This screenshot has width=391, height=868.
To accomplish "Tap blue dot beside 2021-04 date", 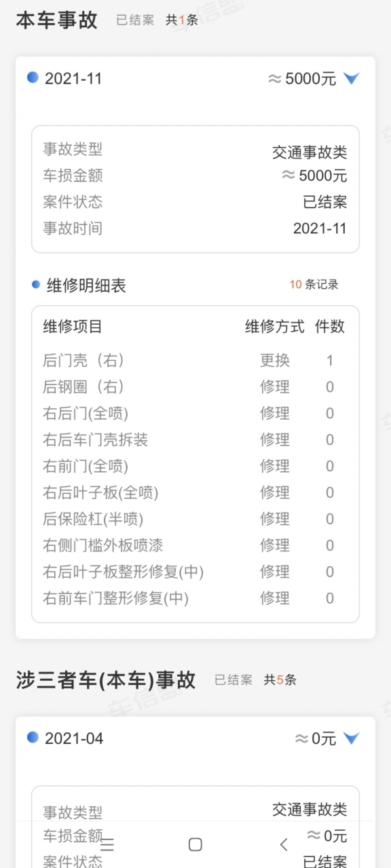I will coord(33,737).
